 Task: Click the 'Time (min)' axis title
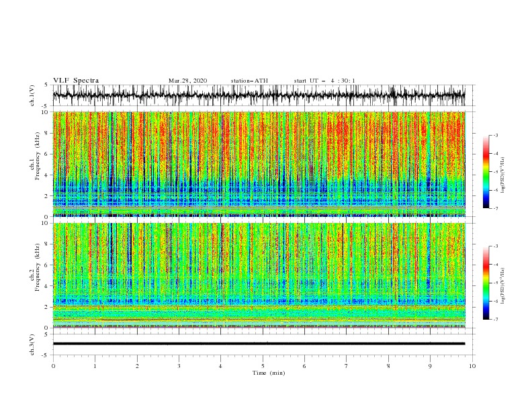[269, 373]
